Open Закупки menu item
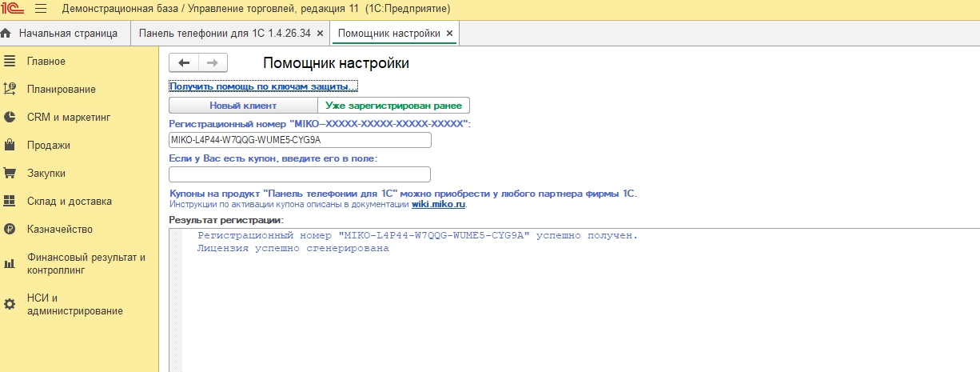Screen dimensions: 980x372 coord(46,173)
